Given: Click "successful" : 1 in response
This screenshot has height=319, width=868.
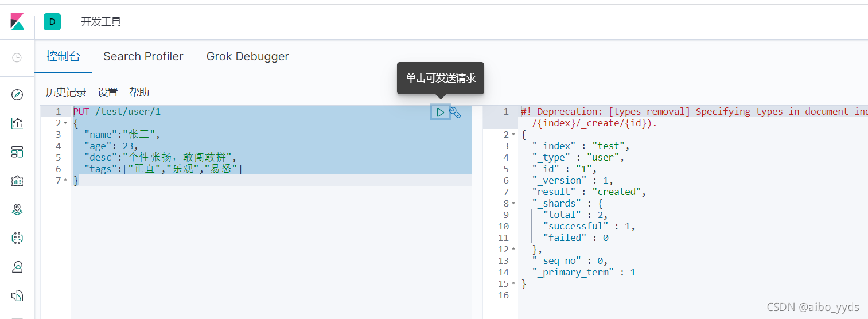Looking at the screenshot, I should pyautogui.click(x=589, y=226).
